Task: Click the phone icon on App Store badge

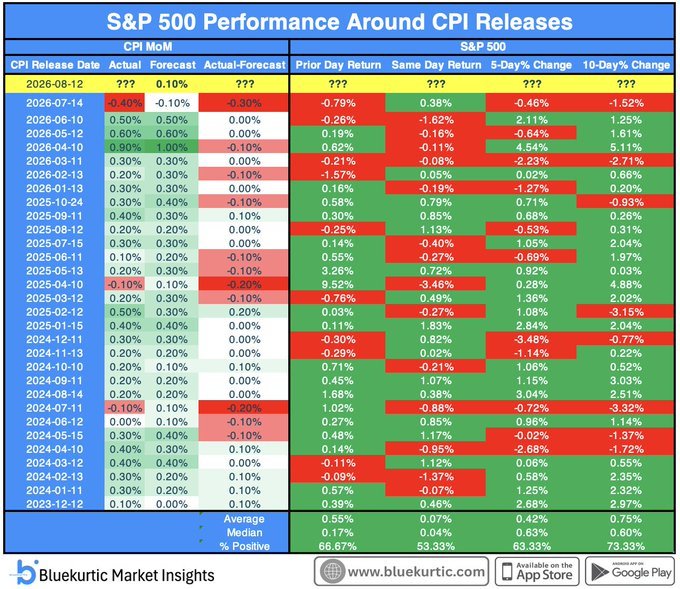Action: pos(507,572)
